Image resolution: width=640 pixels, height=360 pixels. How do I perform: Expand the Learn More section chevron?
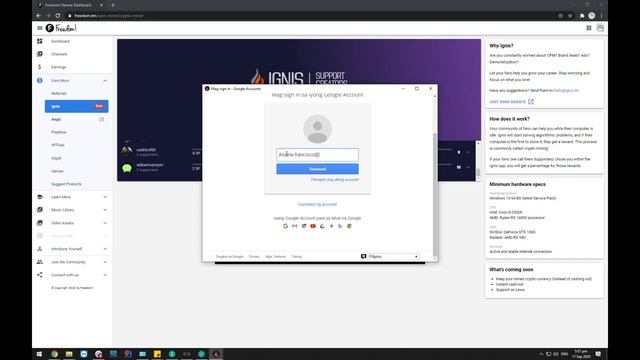click(x=105, y=197)
